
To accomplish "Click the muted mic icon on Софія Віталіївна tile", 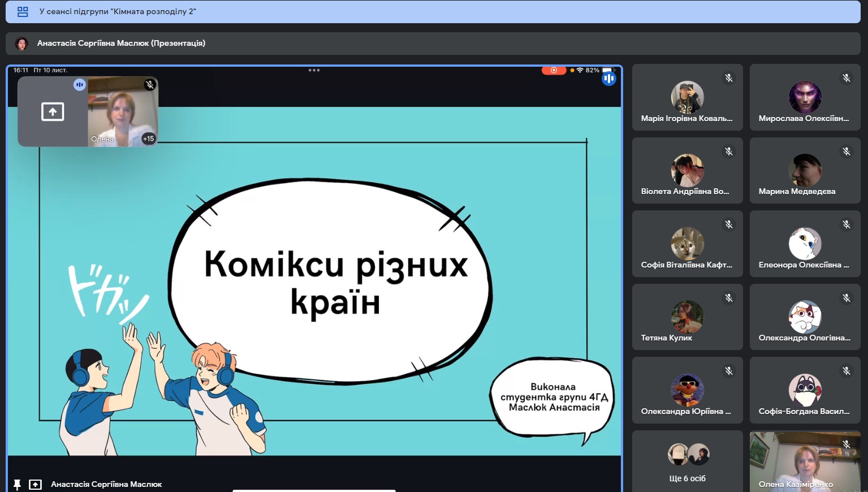I will coord(729,225).
